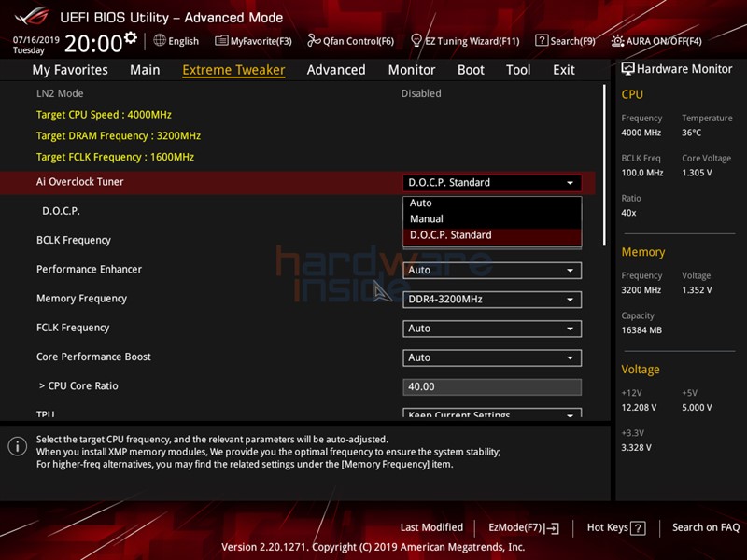Click the Search(F9) label
Viewport: 747px width, 560px height.
[573, 41]
